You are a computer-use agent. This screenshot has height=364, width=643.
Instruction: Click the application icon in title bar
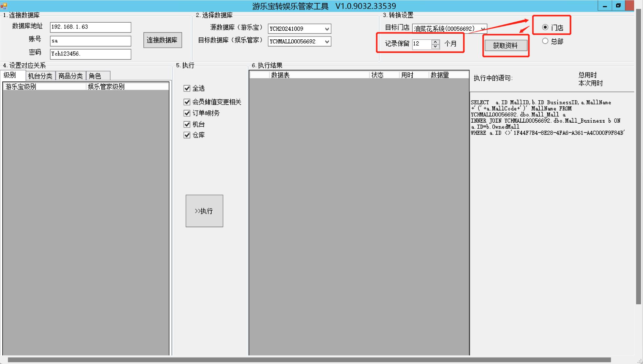click(4, 6)
